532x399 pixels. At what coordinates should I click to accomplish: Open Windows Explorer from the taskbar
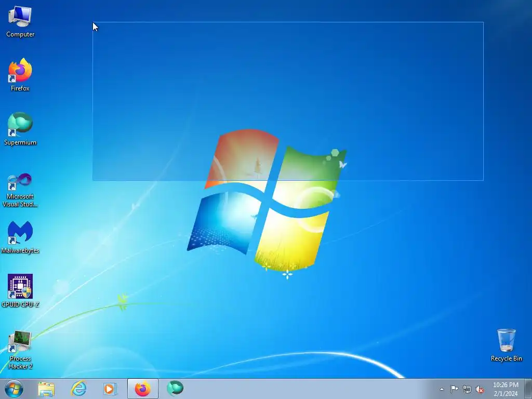pyautogui.click(x=46, y=389)
